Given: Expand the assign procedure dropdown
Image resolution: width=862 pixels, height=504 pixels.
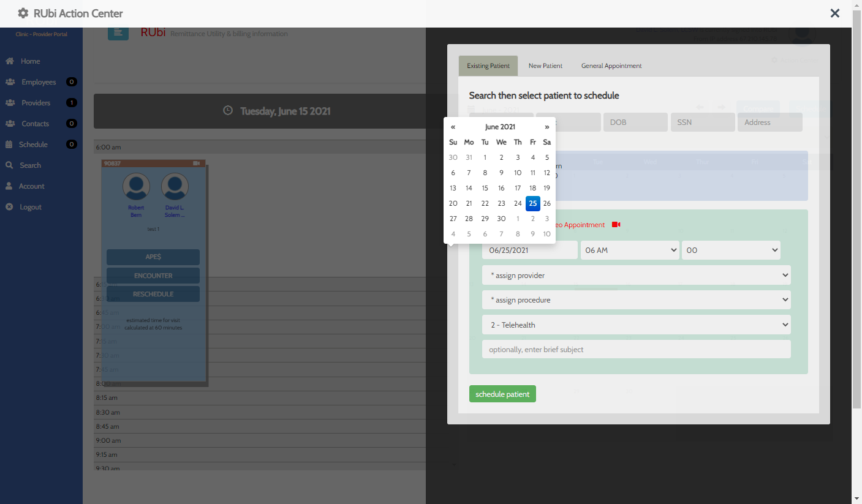Looking at the screenshot, I should pos(636,300).
